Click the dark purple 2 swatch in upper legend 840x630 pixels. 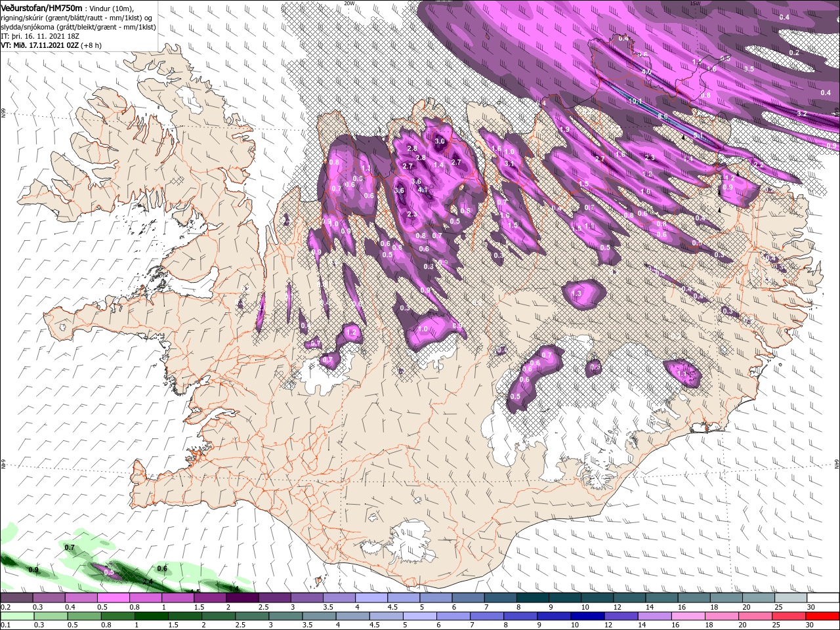242,598
